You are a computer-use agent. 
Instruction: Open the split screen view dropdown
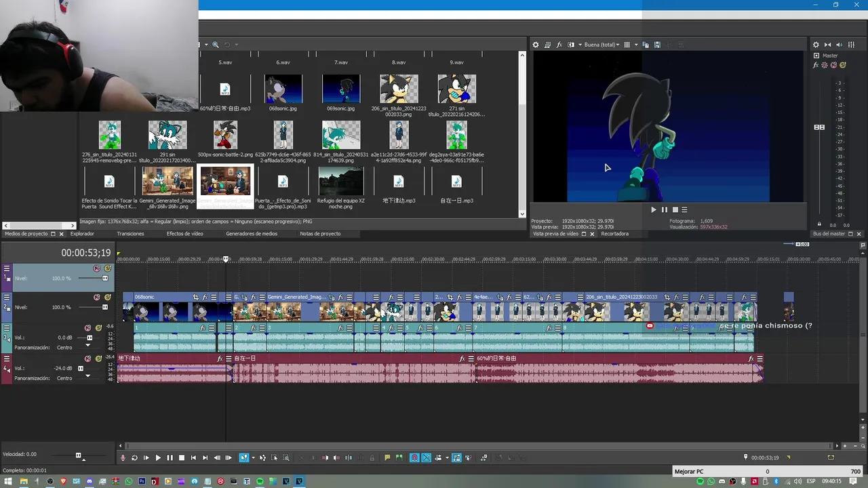coord(580,45)
